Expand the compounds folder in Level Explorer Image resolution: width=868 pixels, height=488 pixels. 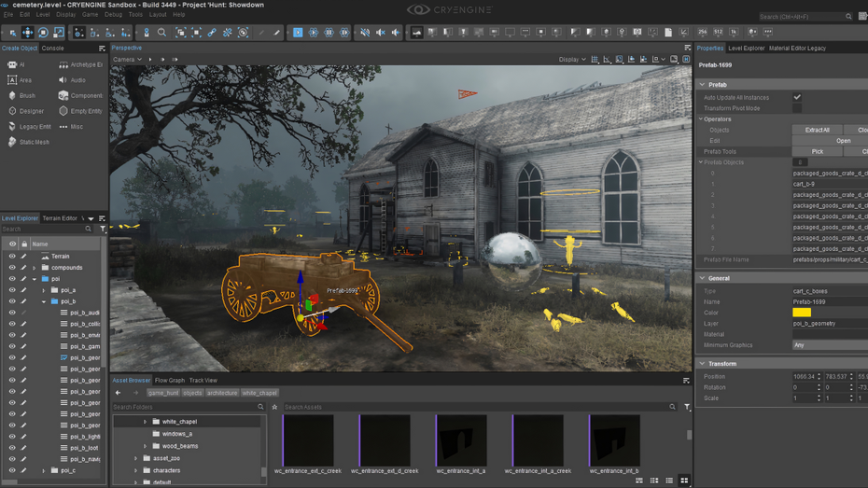point(35,268)
